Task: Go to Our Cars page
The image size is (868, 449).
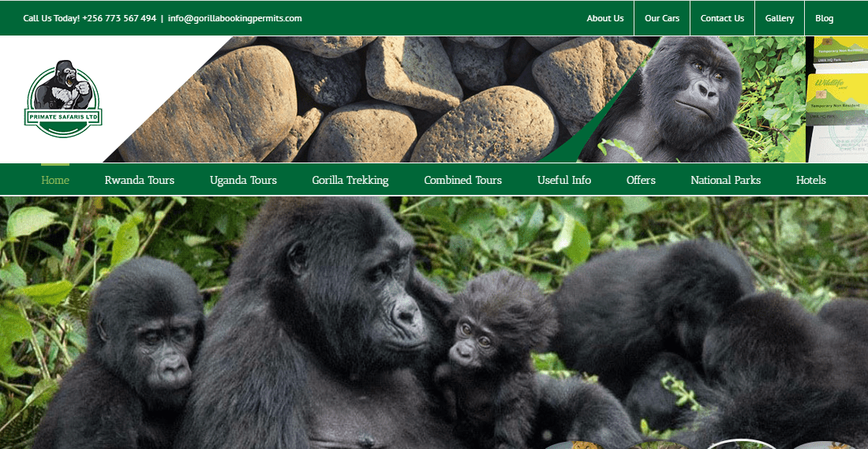Action: [661, 18]
